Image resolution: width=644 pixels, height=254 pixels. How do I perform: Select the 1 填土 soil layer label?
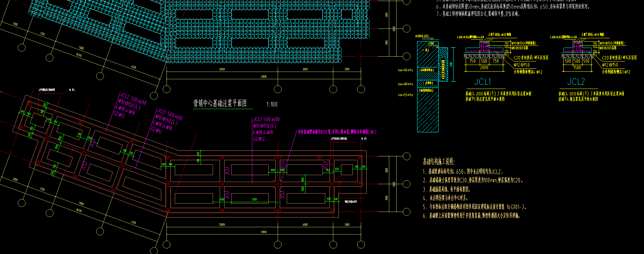[x=426, y=50]
